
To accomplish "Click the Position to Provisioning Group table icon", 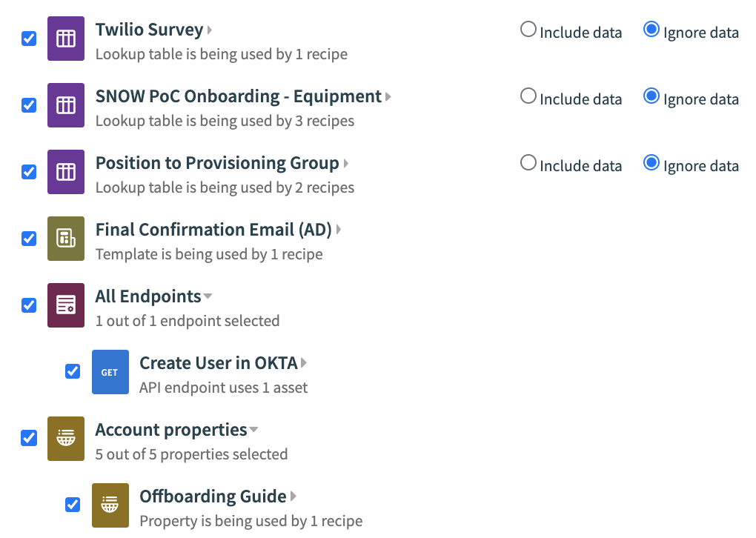I will 65,172.
